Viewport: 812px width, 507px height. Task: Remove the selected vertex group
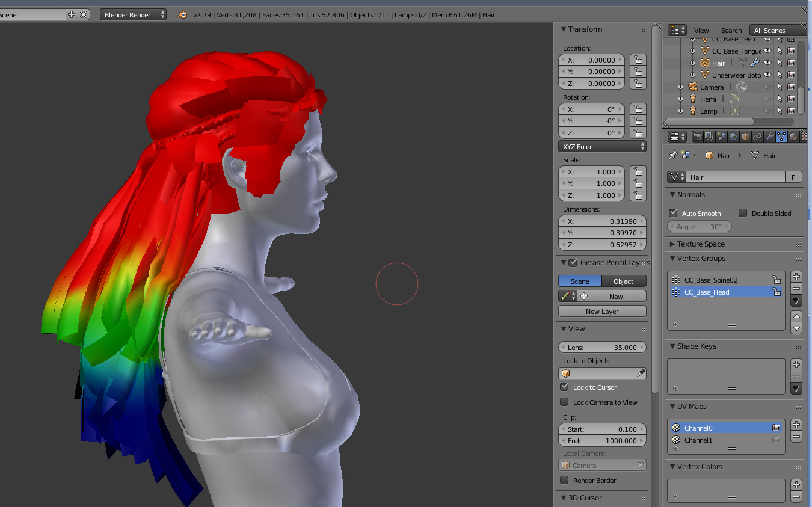coord(796,289)
